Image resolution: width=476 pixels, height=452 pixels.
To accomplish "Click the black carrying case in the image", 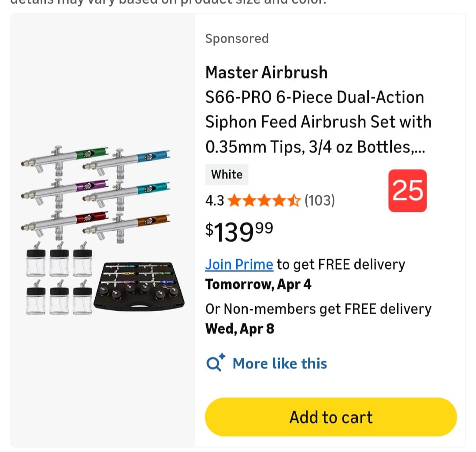I will 139,286.
